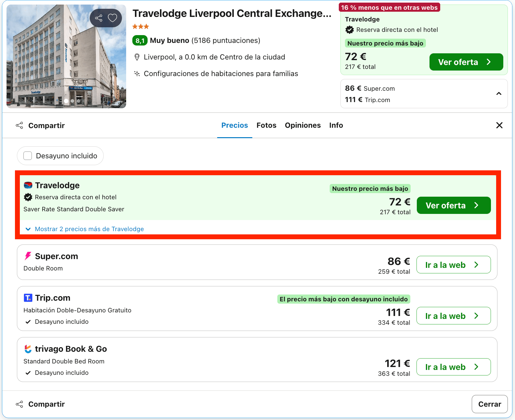Screen dimensions: 515x420
Task: Click Ir a la web for trivago Book & Go
Action: (454, 367)
